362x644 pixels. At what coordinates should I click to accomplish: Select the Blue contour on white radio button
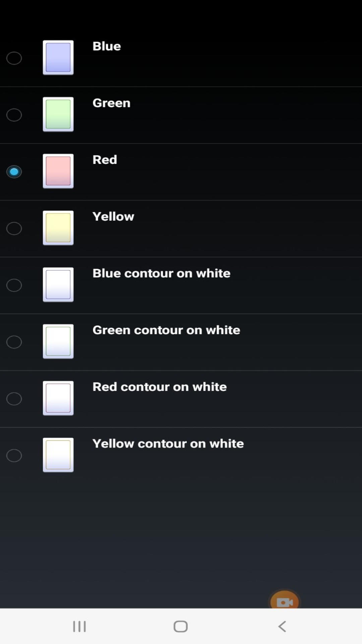[x=14, y=285]
